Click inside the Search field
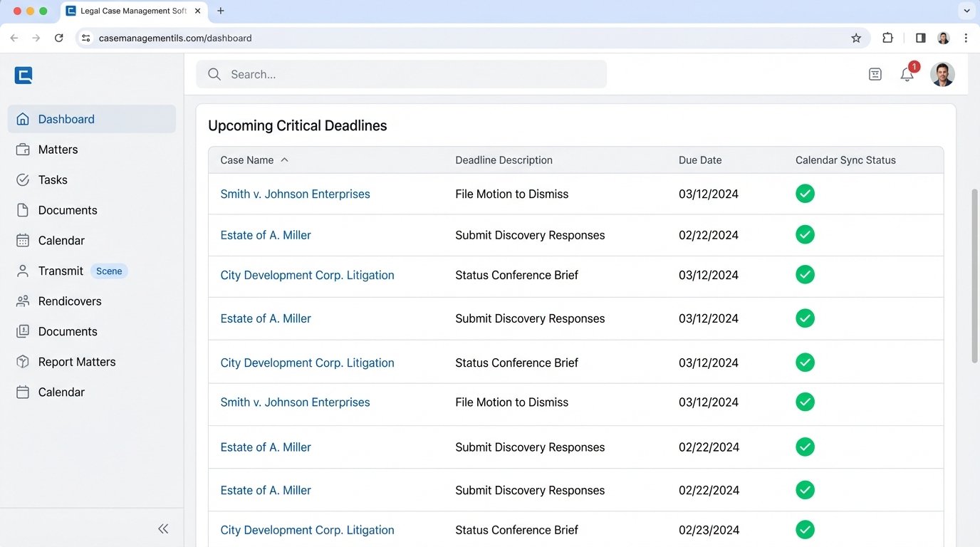Screen dimensions: 980x547 point(401,74)
